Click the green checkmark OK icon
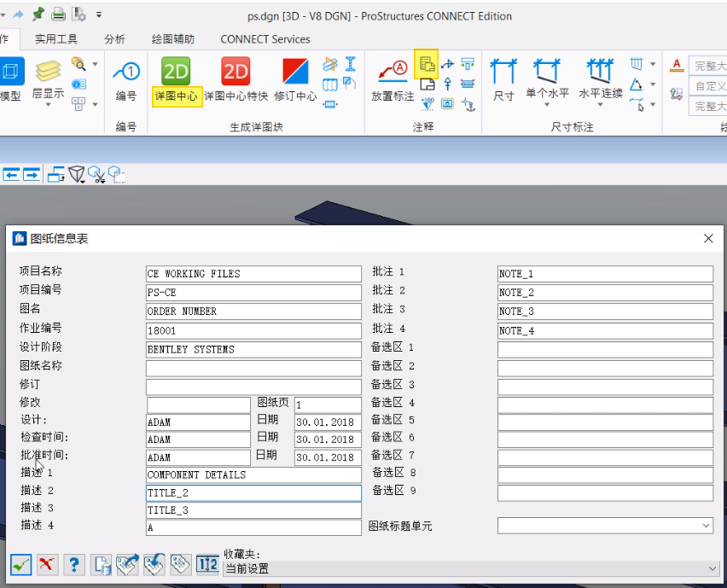 coord(21,564)
